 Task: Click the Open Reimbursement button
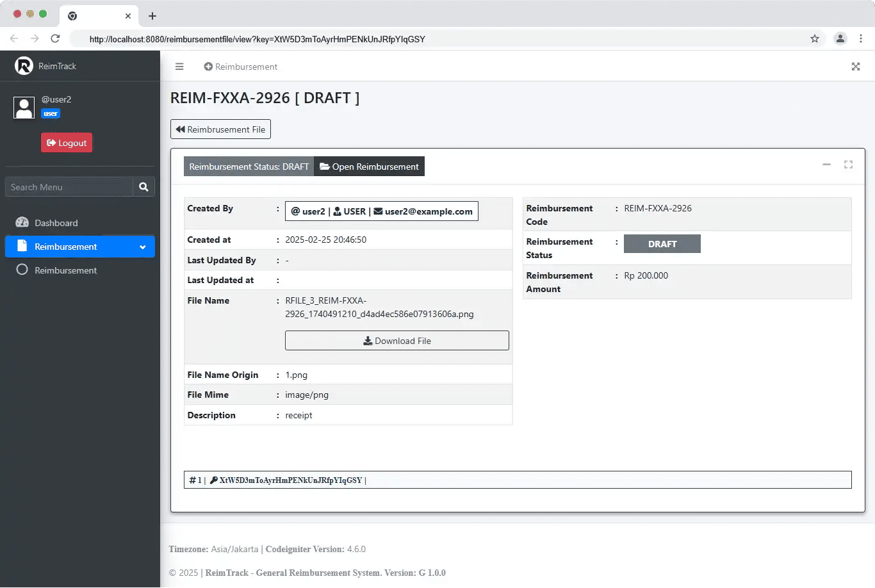pos(369,167)
